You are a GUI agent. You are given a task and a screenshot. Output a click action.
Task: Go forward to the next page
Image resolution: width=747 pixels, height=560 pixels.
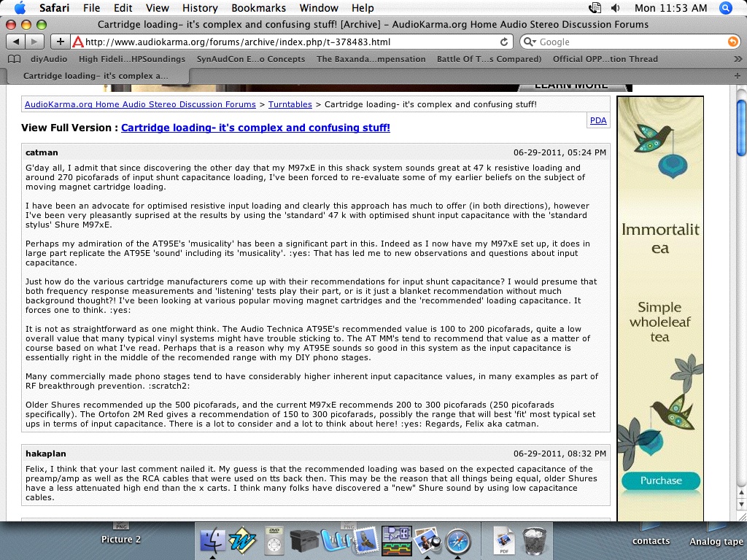[x=34, y=42]
